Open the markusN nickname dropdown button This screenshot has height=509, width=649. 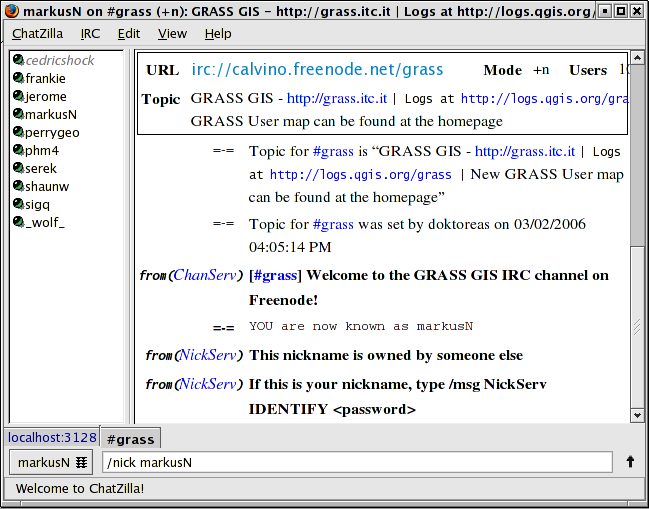pos(51,462)
